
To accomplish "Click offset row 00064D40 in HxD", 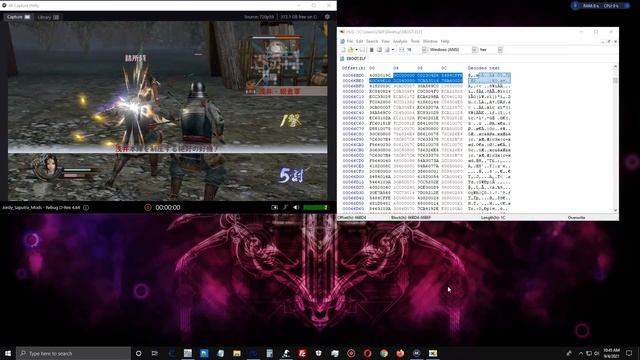I will [353, 198].
